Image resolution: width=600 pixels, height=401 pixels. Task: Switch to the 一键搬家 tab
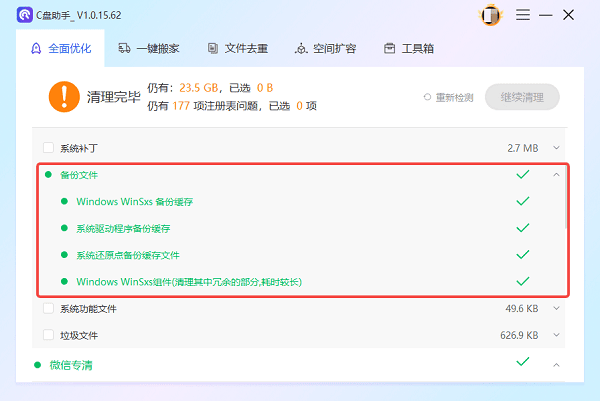[148, 49]
